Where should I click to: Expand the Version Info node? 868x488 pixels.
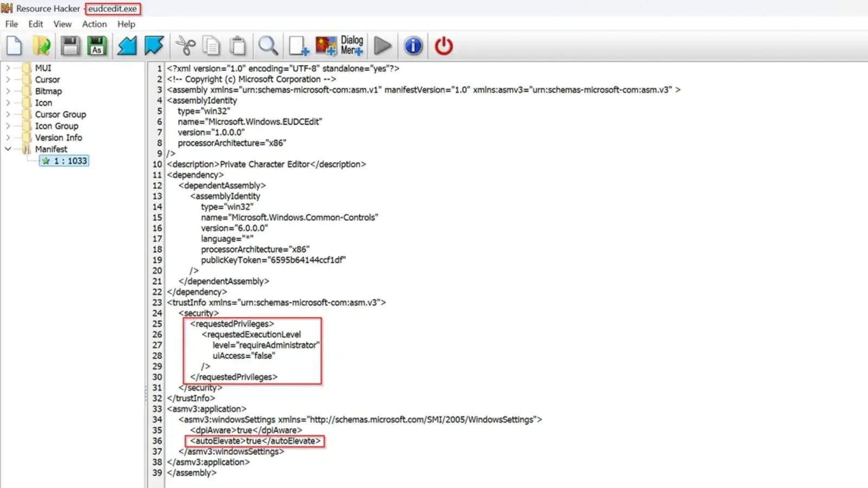point(8,137)
